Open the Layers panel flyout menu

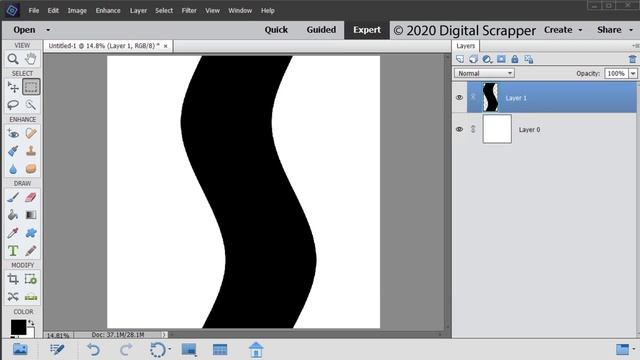635,46
